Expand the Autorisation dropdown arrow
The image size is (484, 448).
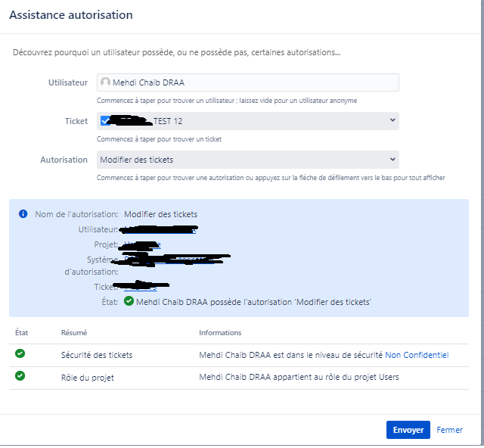click(392, 159)
